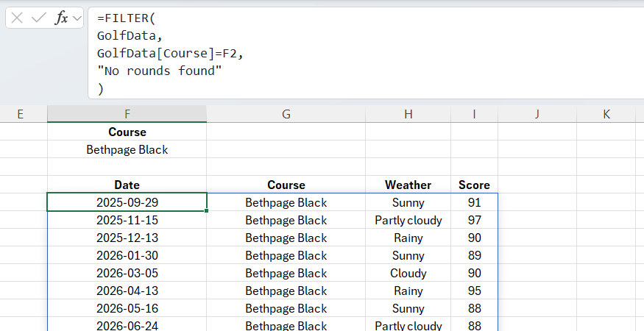The width and height of the screenshot is (644, 331).
Task: Select column J header
Action: coord(537,114)
